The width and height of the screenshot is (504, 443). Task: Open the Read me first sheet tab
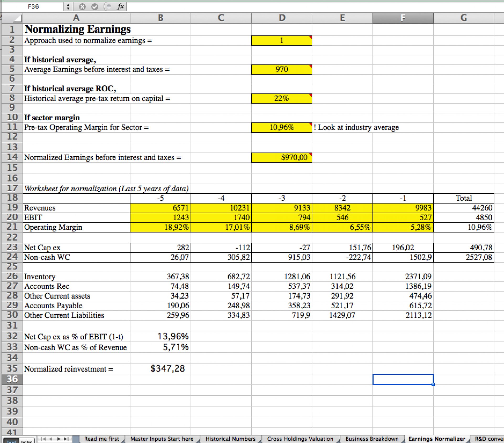[x=102, y=439]
